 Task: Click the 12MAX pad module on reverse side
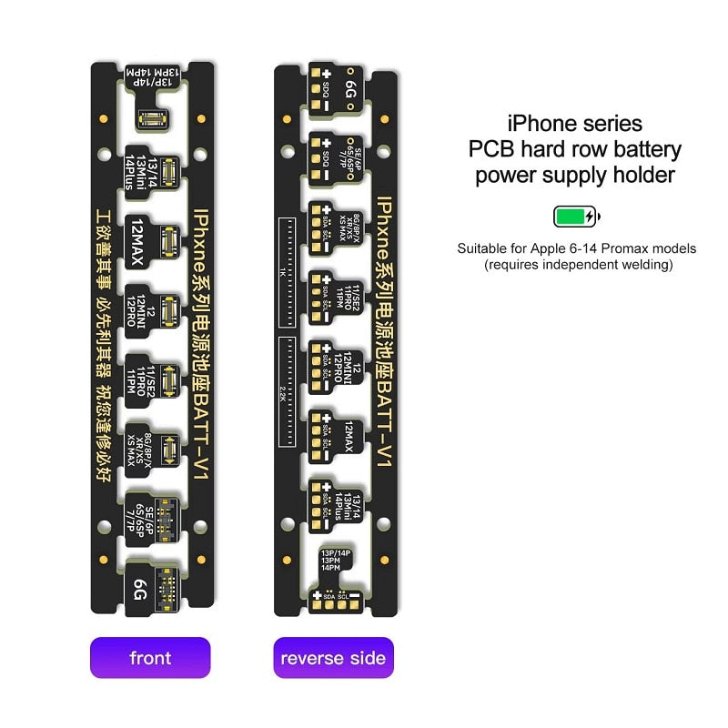[x=336, y=437]
